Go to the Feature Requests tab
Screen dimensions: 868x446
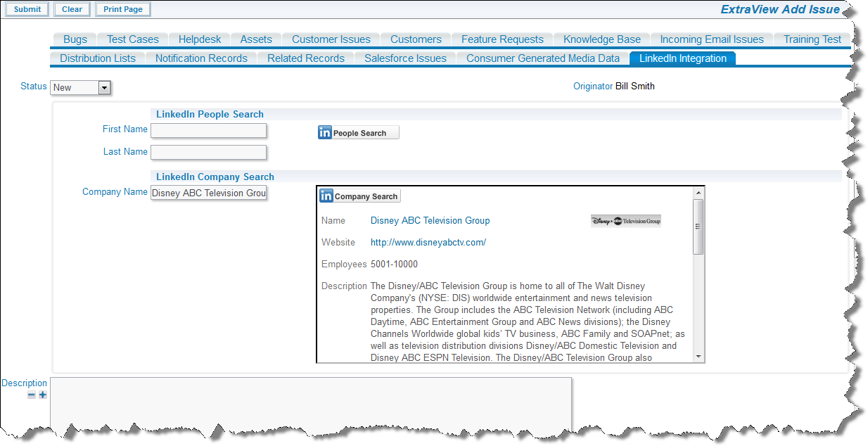(x=502, y=39)
